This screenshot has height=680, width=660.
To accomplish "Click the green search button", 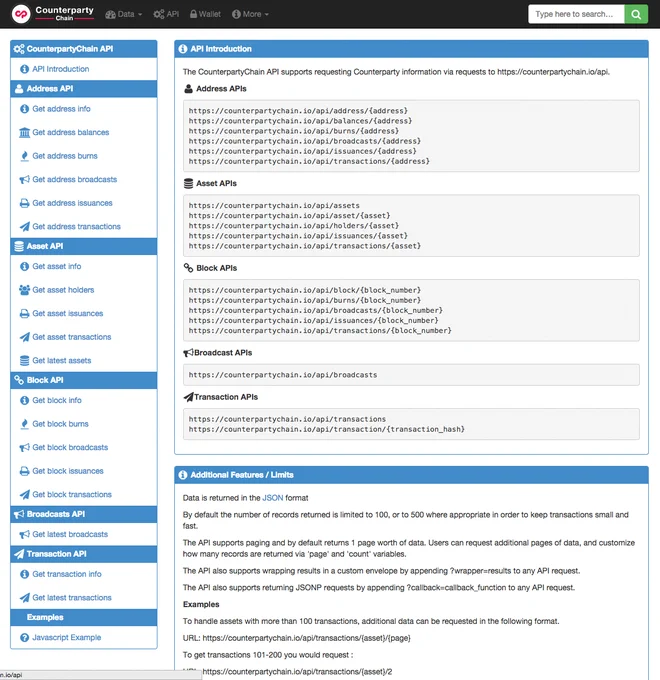I will [636, 14].
